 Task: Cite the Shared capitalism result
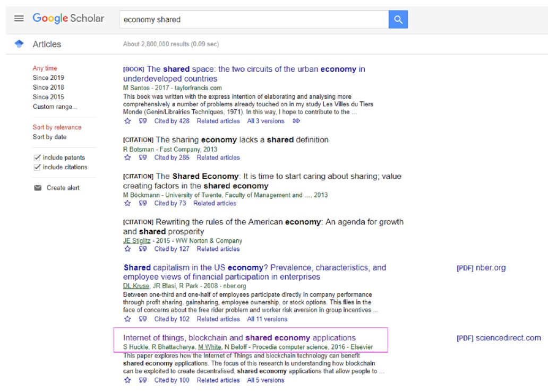143,319
